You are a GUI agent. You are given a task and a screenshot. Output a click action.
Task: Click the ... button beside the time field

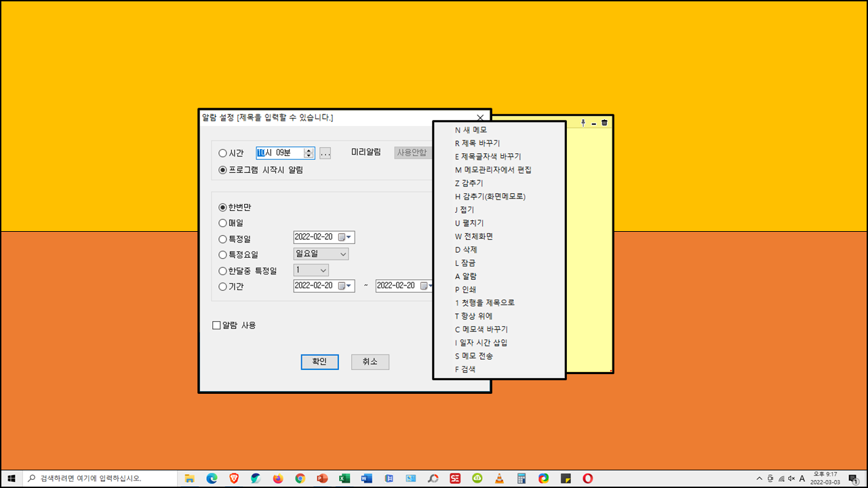[x=325, y=153]
